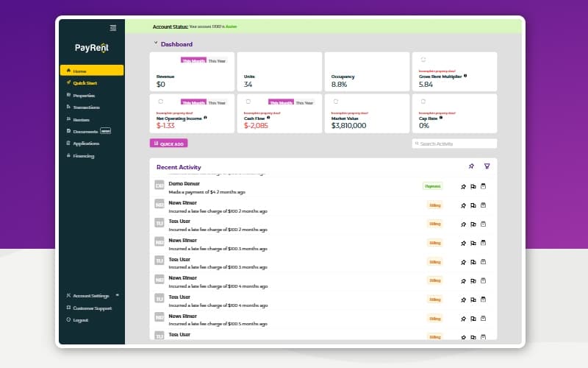588x368 pixels.
Task: Expand the Account Settings submenu
Action: [x=117, y=295]
